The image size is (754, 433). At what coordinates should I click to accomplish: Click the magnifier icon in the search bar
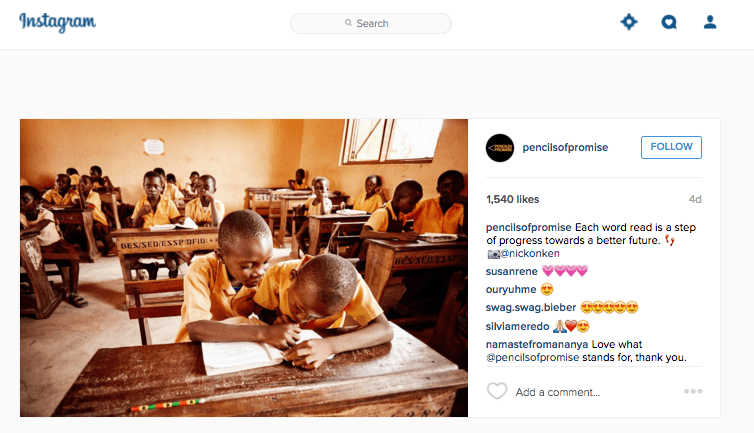coord(348,23)
